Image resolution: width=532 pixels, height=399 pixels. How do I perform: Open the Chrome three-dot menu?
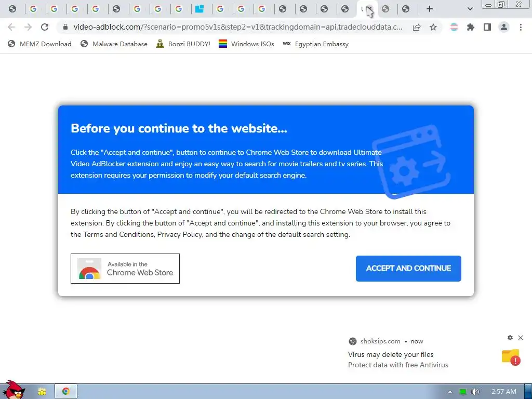pos(521,27)
